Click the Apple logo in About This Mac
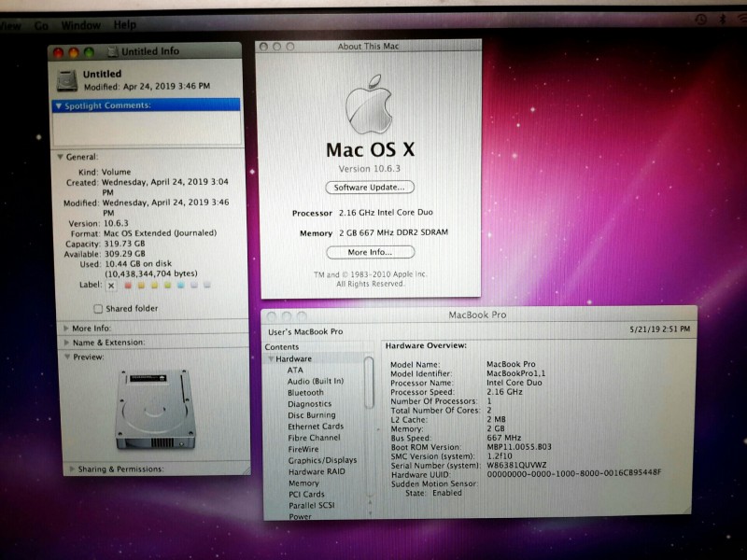The image size is (747, 560). click(369, 105)
